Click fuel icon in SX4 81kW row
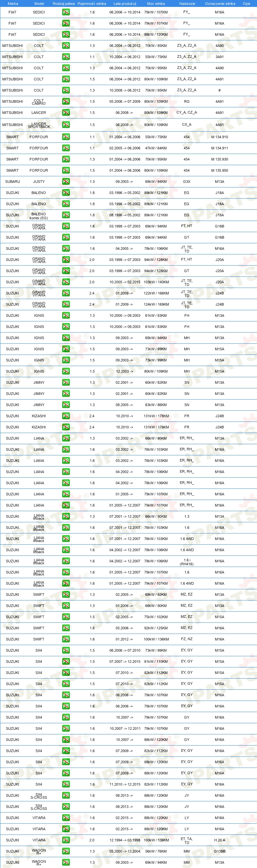The image size is (257, 868). 66,662
